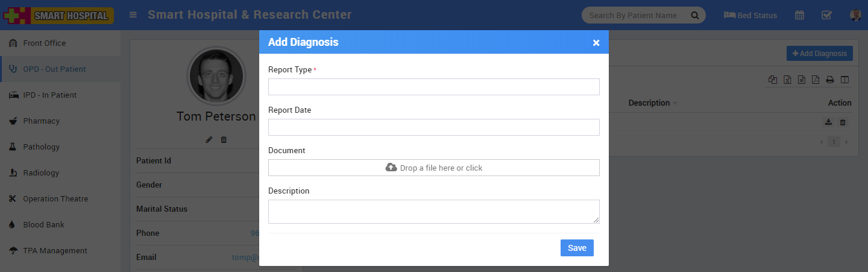Click the search magnifier icon

click(x=695, y=15)
